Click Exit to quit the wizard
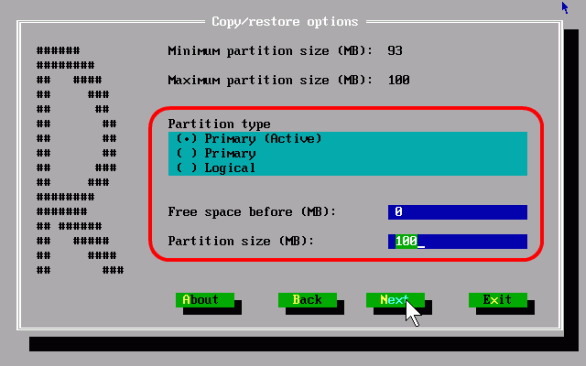This screenshot has height=366, width=586. click(x=498, y=300)
